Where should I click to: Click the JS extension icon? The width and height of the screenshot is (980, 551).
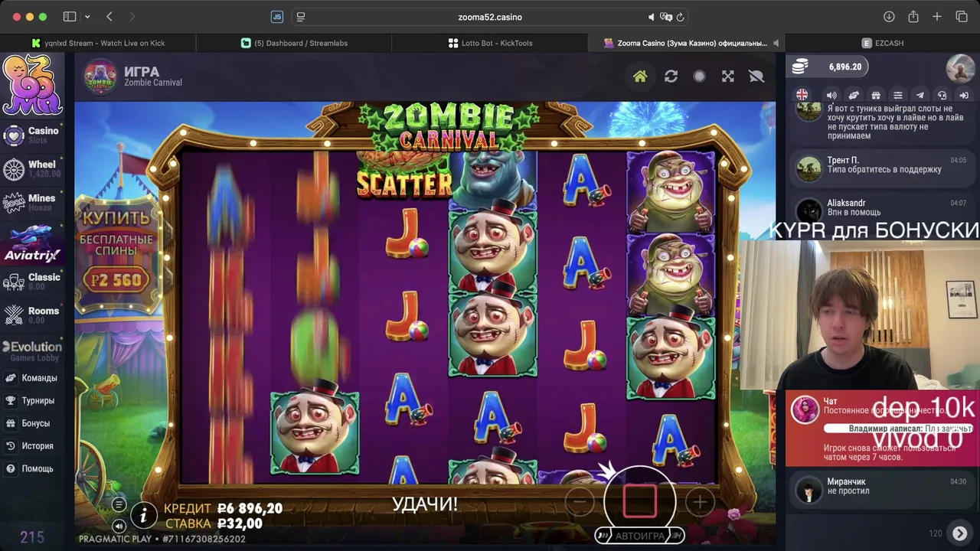click(277, 17)
